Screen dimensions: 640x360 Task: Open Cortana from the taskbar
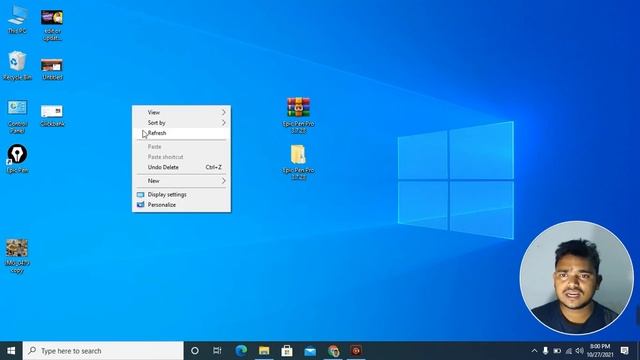click(195, 351)
